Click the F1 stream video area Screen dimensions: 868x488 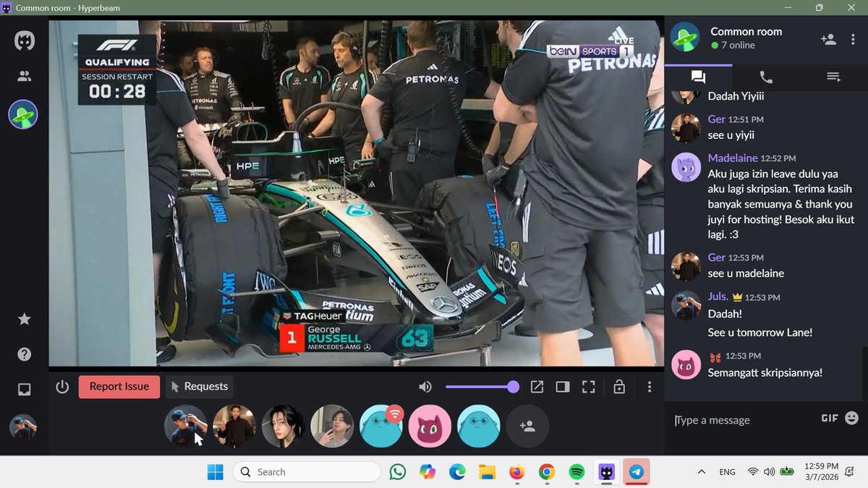pyautogui.click(x=356, y=193)
